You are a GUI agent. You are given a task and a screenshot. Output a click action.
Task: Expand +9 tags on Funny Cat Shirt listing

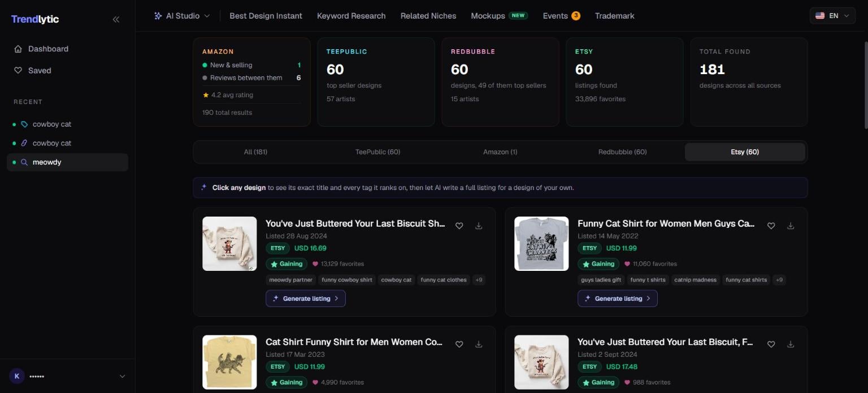click(x=779, y=280)
